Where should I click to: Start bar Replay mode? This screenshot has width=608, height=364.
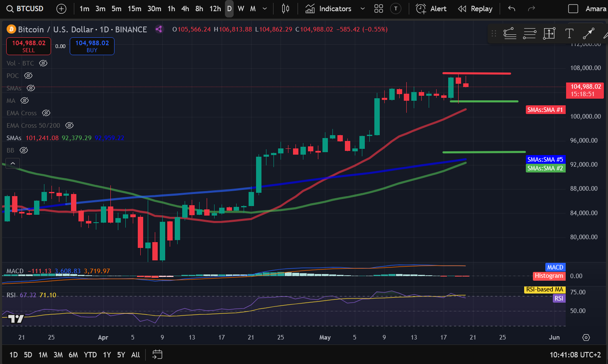[475, 9]
